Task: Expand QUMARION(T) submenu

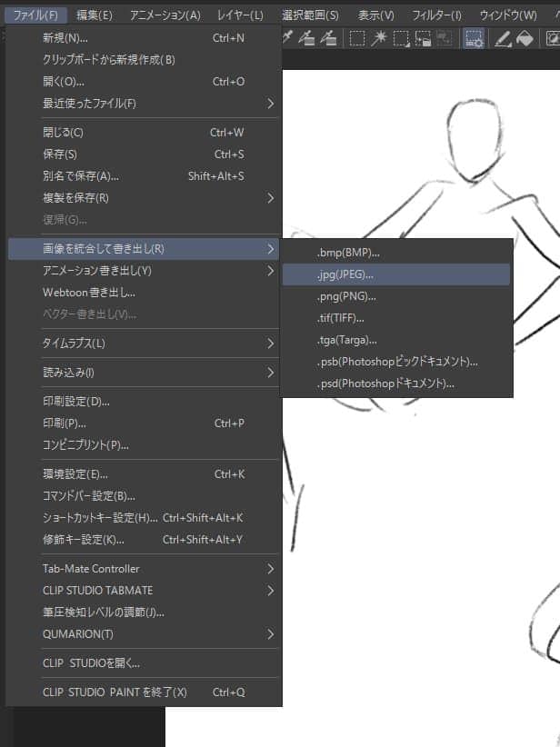Action: [144, 634]
